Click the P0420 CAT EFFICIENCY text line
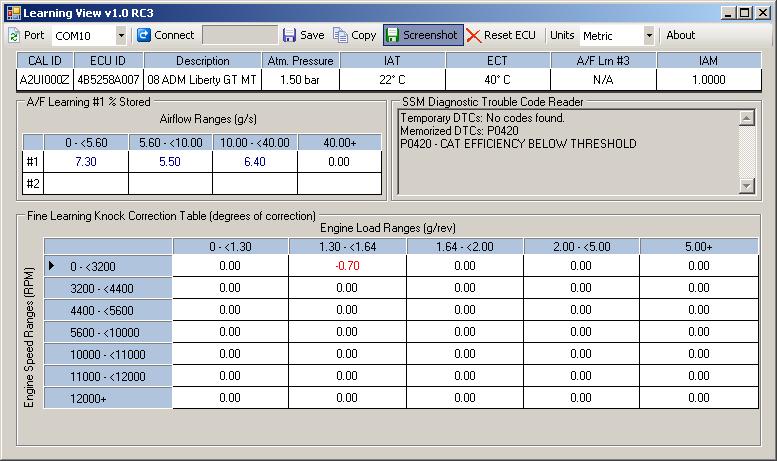This screenshot has width=777, height=461. [518, 144]
